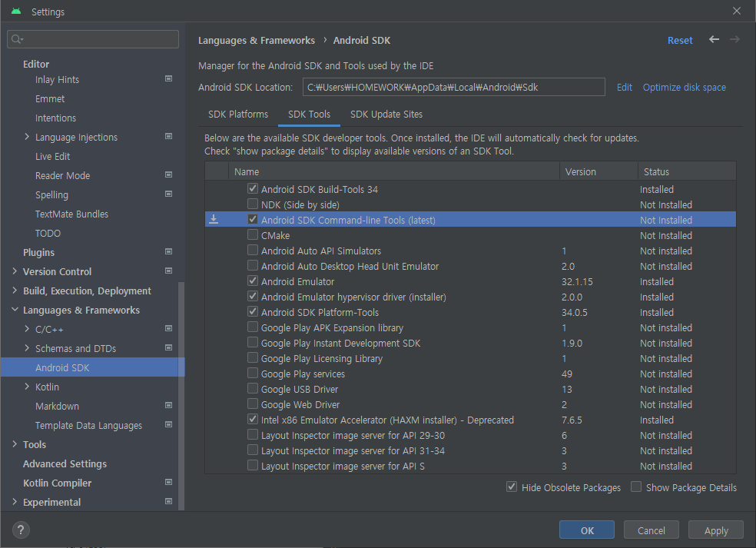The width and height of the screenshot is (756, 548).
Task: Click the back arrow navigation icon
Action: (x=714, y=39)
